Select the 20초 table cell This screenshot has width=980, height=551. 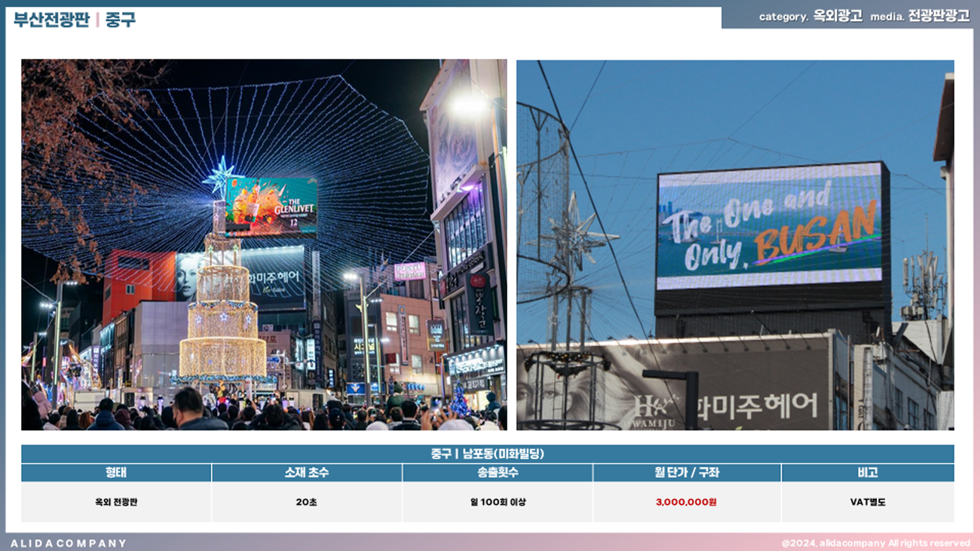pos(307,502)
